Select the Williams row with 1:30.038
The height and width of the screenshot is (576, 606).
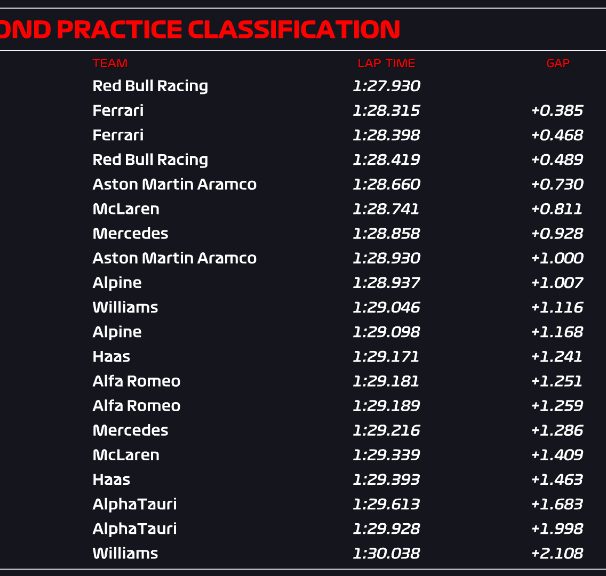pos(303,554)
